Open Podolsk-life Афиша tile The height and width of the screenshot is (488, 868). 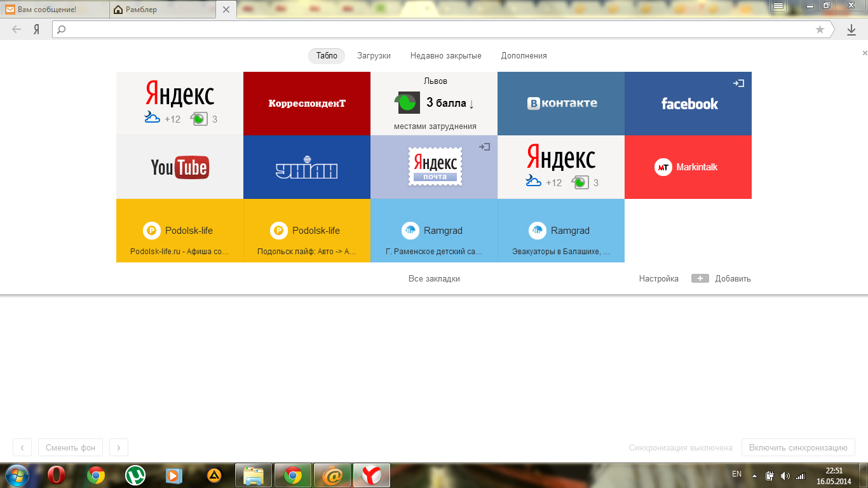pos(180,231)
